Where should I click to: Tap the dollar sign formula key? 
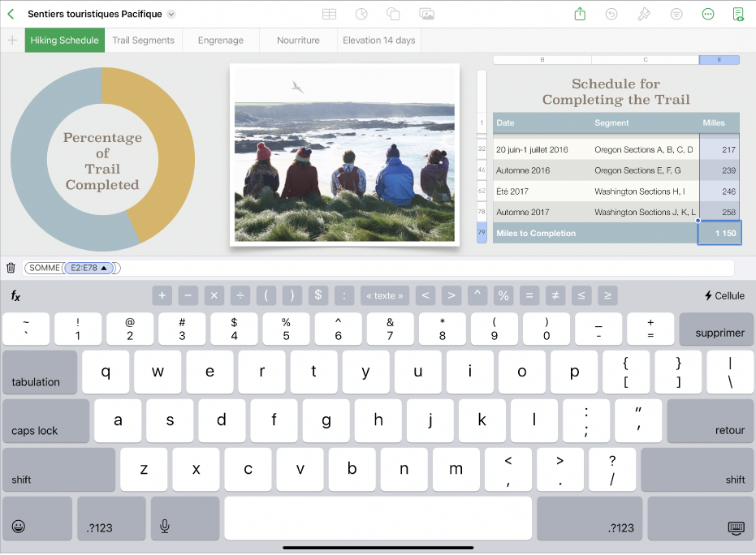point(318,296)
